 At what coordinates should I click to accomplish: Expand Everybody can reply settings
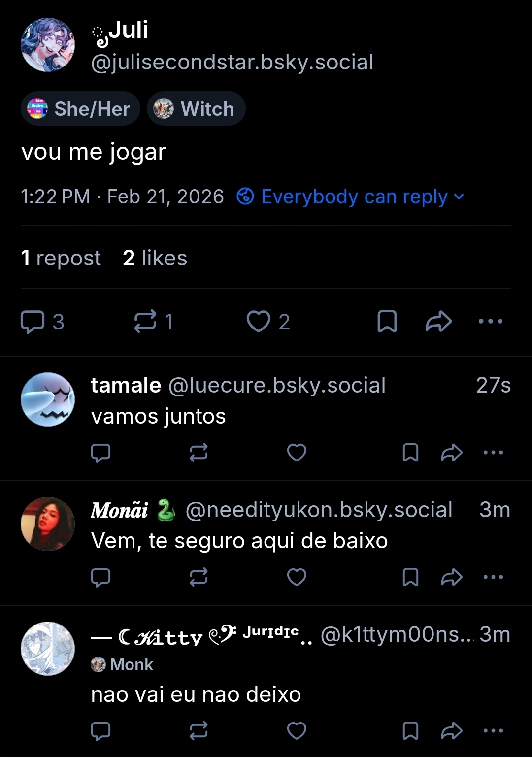(351, 197)
